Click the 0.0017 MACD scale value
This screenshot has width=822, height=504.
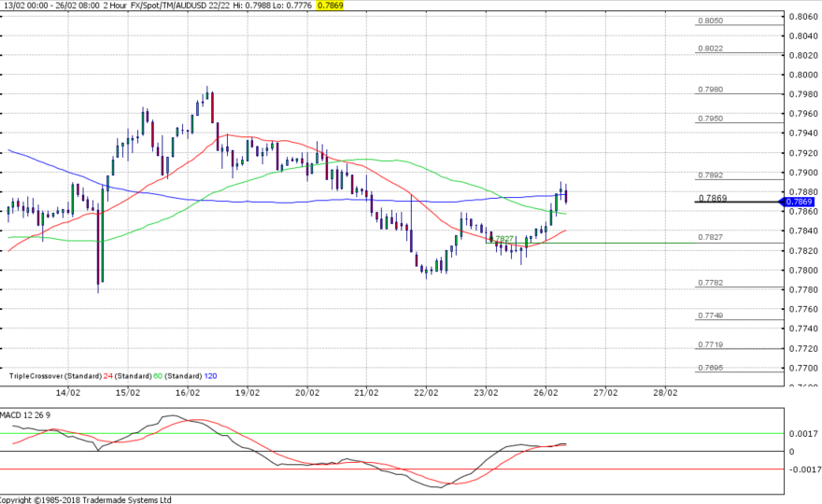click(802, 434)
